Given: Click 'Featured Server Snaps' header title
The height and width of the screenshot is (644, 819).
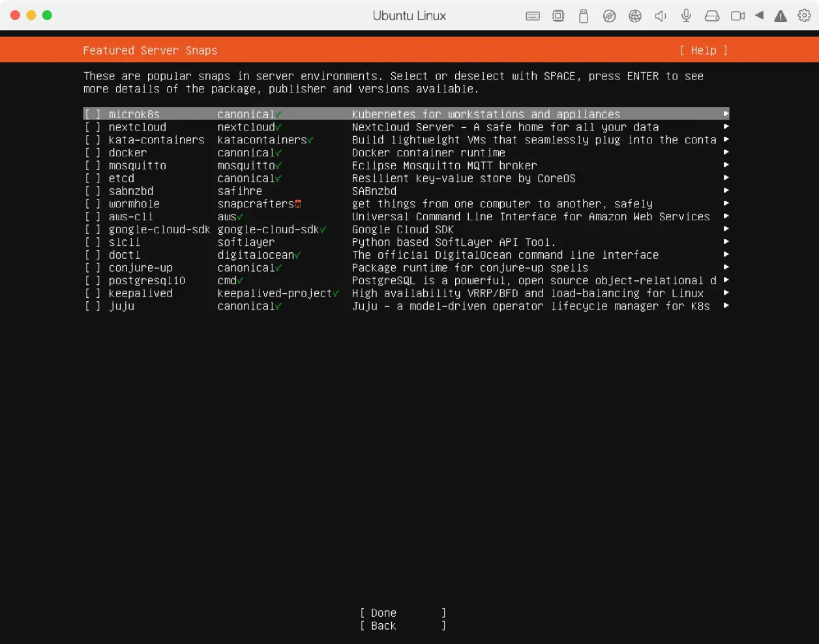Looking at the screenshot, I should click(x=150, y=50).
